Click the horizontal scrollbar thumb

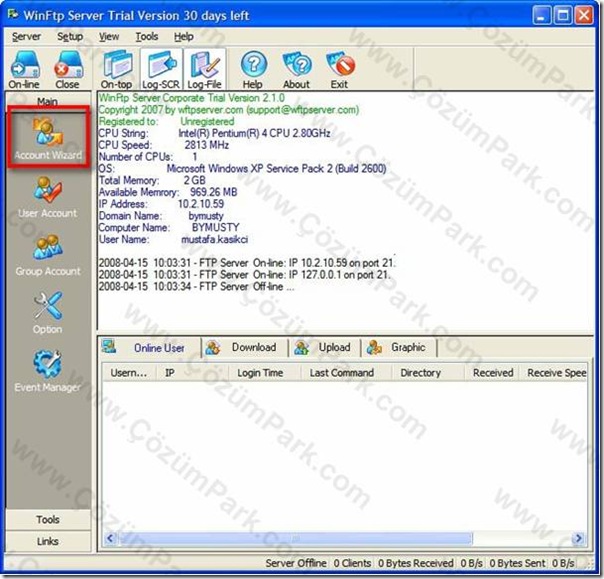pos(295,538)
